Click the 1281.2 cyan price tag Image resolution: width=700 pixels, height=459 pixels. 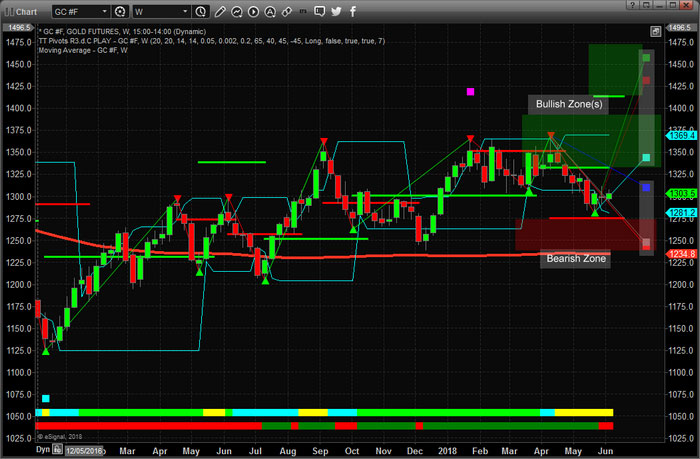682,213
